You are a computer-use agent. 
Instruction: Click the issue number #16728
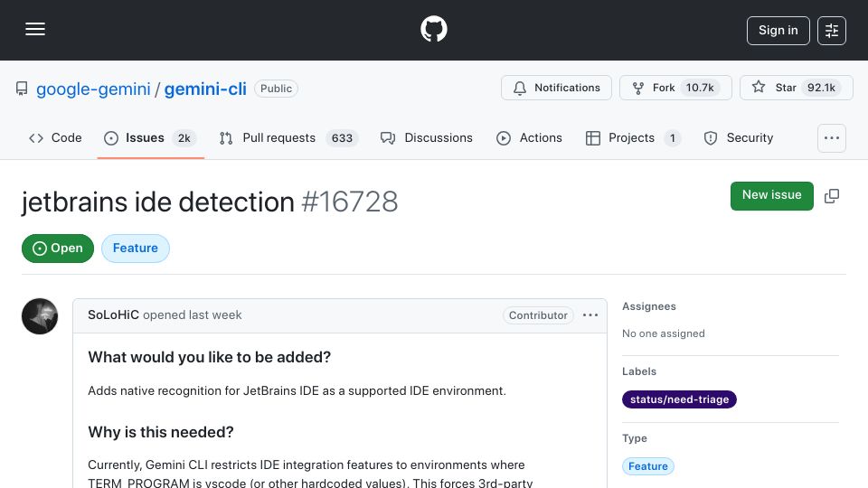(x=349, y=202)
